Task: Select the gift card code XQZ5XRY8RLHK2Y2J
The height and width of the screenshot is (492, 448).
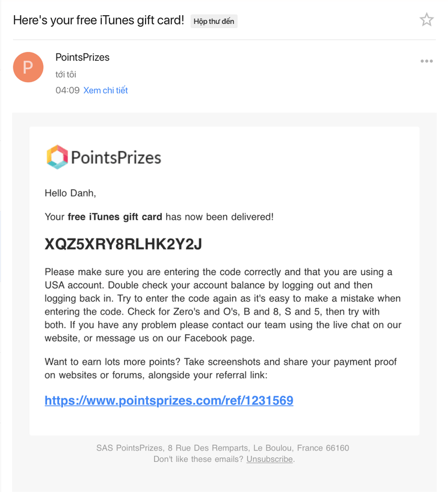Action: [123, 244]
